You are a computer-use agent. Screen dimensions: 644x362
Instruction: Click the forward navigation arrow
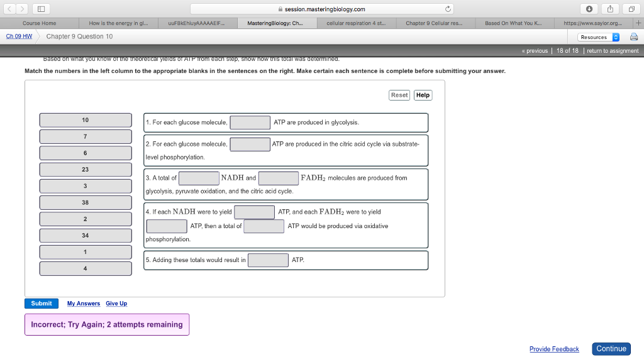click(23, 9)
